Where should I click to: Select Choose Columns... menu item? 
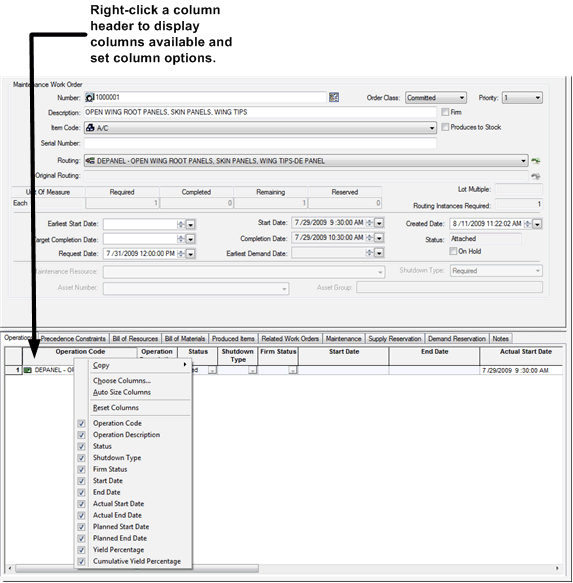pyautogui.click(x=122, y=381)
